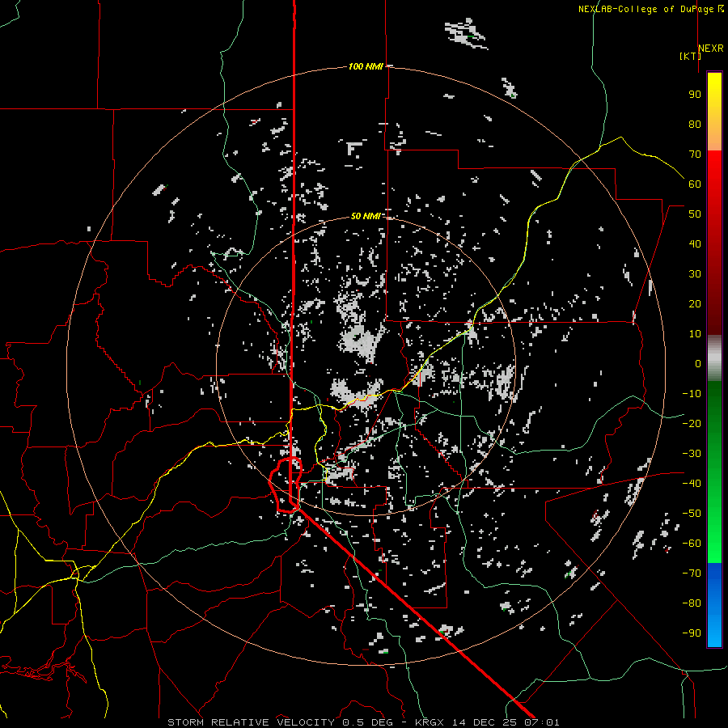Click the -40 value on the velocity scale

click(692, 484)
